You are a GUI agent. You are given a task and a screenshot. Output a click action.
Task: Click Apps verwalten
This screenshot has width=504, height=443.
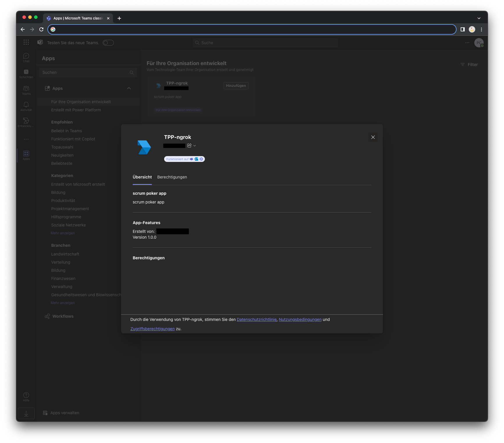[x=61, y=413]
